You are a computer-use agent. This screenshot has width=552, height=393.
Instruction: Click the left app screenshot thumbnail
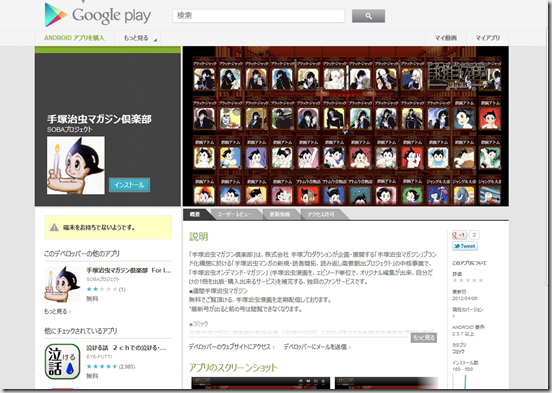pos(261,383)
